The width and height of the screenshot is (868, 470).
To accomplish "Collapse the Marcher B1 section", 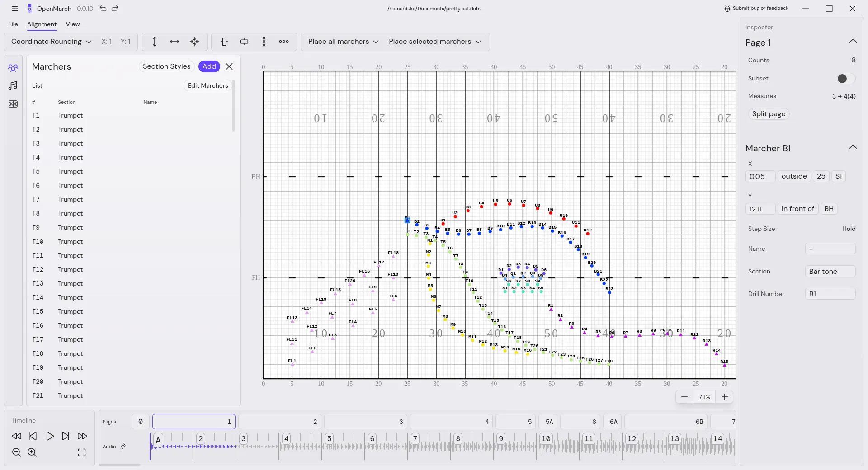I will click(854, 147).
